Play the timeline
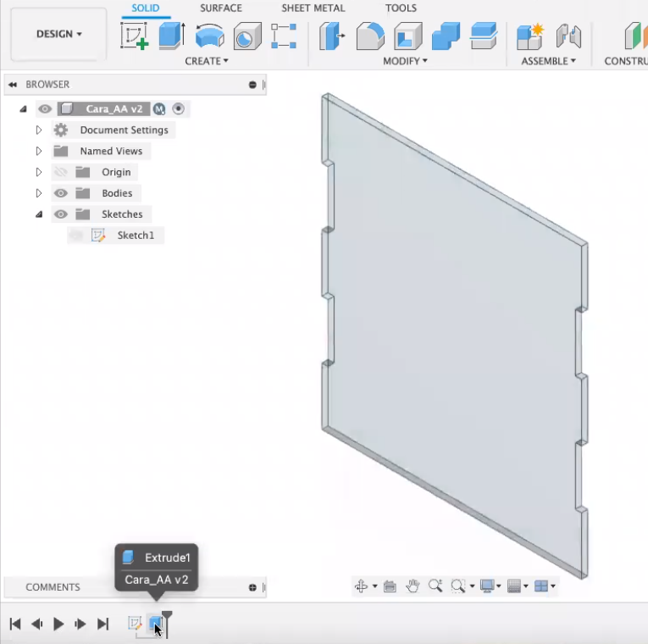 coord(58,624)
